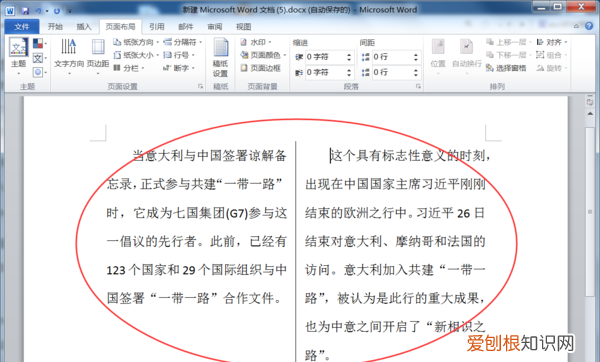Screen dimensions: 600x362
Task: Click the right indent spinner arrows
Action: [349, 72]
